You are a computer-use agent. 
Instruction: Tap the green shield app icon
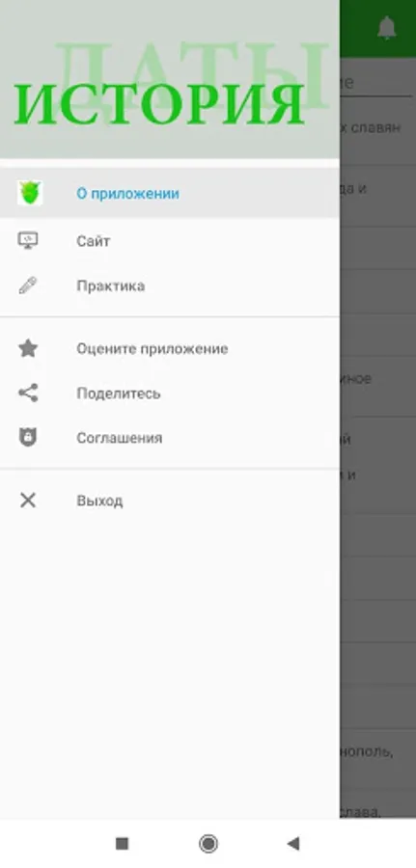pyautogui.click(x=30, y=193)
